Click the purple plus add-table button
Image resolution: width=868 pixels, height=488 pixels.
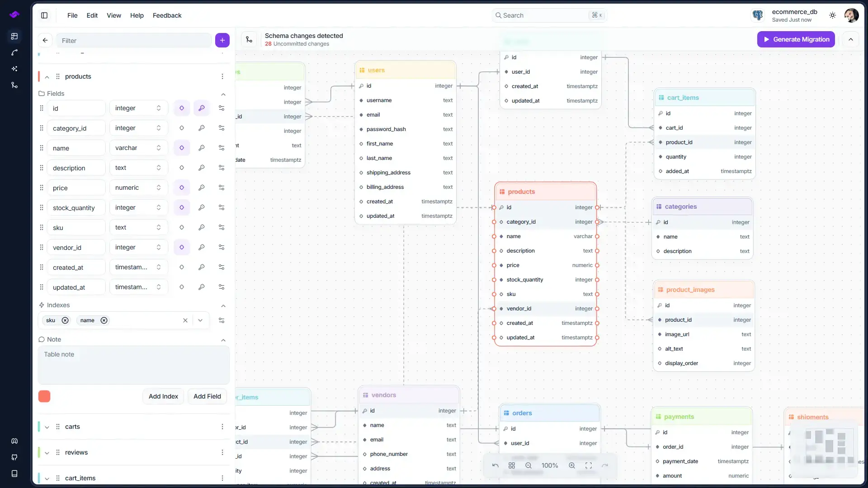(x=222, y=40)
